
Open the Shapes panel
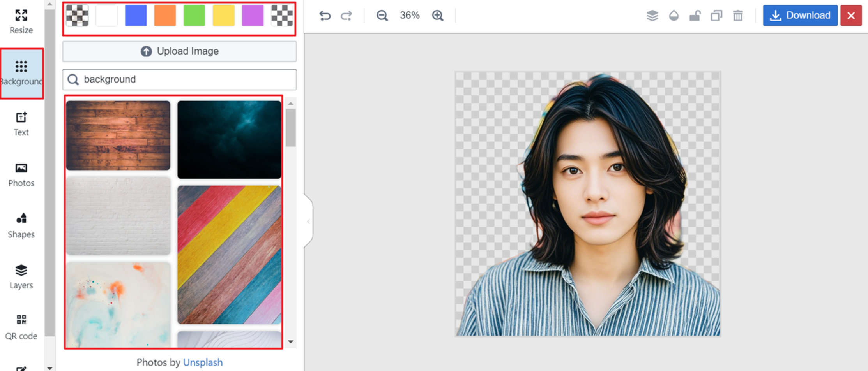(21, 226)
